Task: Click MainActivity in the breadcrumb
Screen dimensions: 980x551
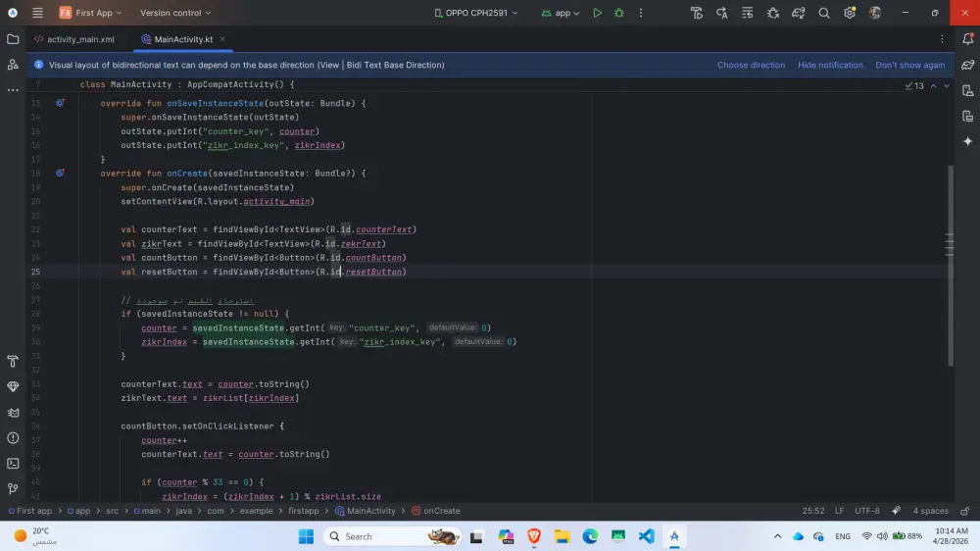Action: (366, 511)
